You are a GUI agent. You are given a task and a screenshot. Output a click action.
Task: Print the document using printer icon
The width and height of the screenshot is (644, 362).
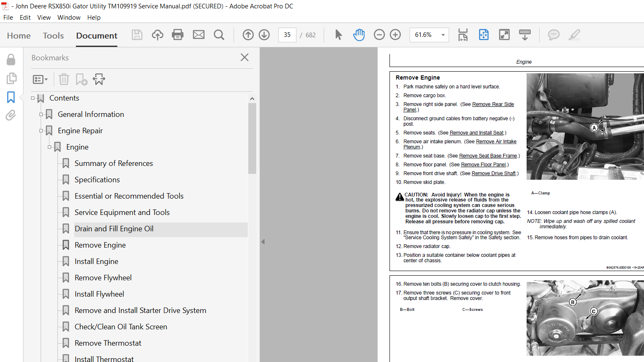[x=178, y=35]
